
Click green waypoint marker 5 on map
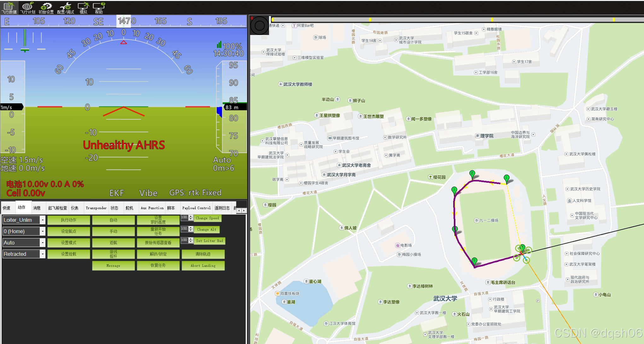point(474,261)
